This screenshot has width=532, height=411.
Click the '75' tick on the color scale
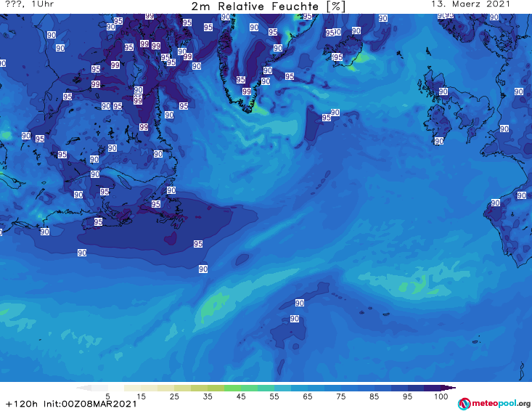point(340,396)
